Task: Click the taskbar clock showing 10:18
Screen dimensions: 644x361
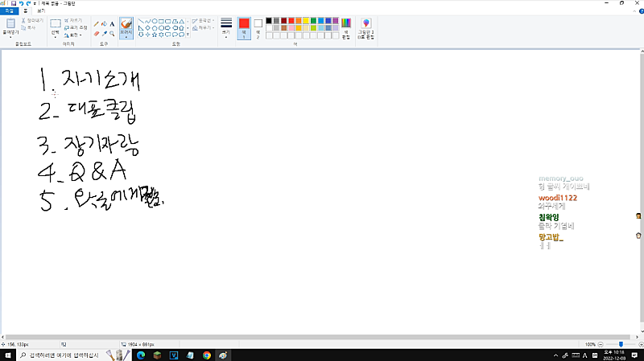Action: [x=614, y=355]
